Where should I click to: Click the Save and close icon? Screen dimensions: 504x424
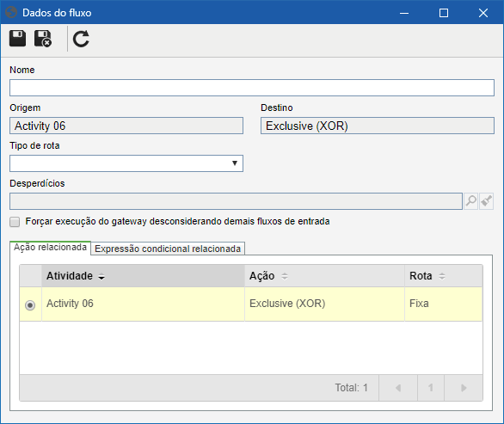pyautogui.click(x=43, y=39)
